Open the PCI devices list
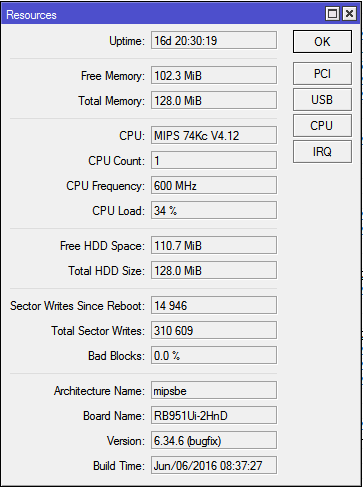This screenshot has width=363, height=487. click(322, 73)
